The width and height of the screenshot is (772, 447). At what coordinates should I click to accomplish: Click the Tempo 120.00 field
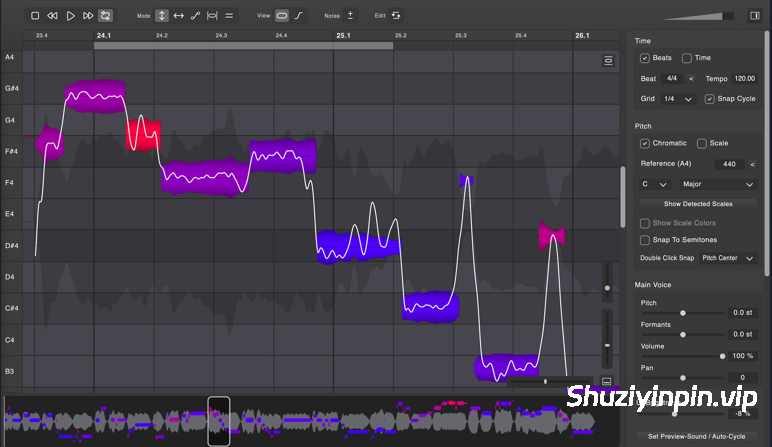[x=744, y=79]
